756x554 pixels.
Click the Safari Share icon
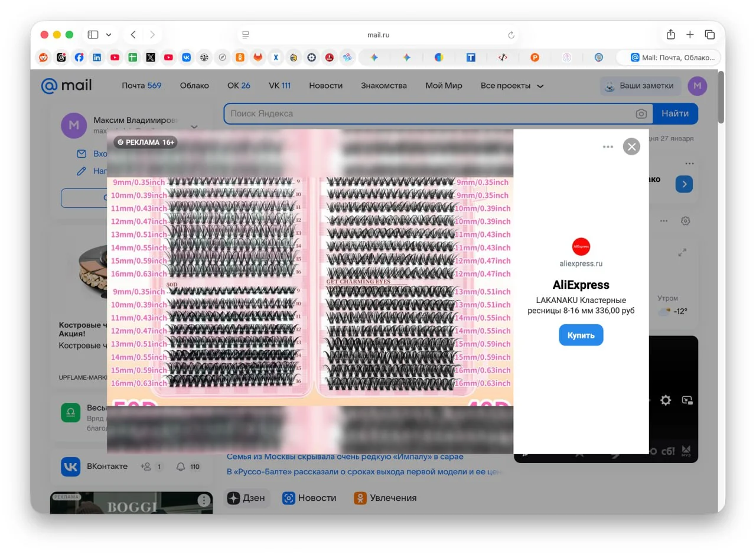pyautogui.click(x=670, y=35)
